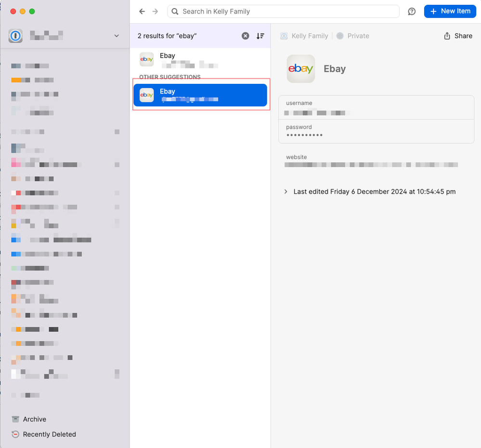Click the search magnifier icon

(175, 12)
